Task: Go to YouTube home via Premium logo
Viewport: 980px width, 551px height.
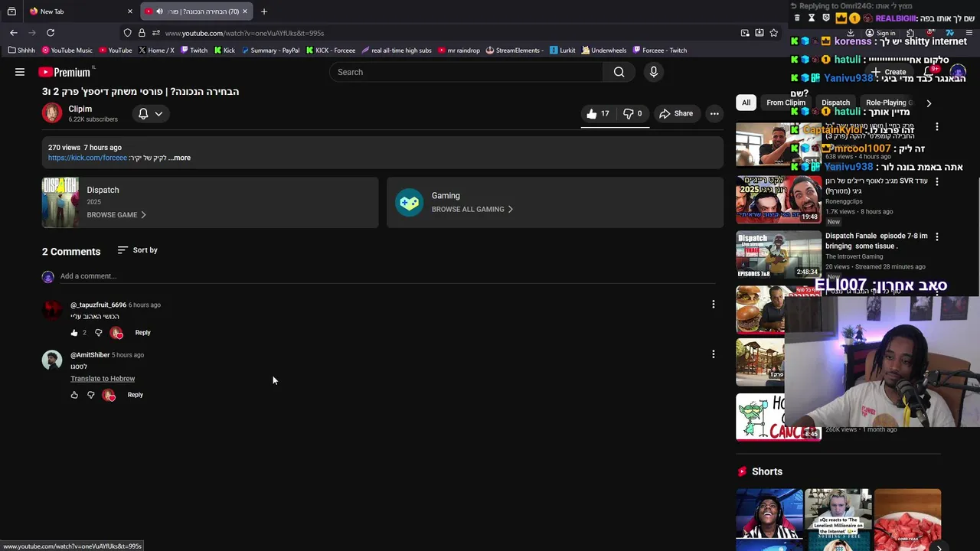Action: (64, 72)
